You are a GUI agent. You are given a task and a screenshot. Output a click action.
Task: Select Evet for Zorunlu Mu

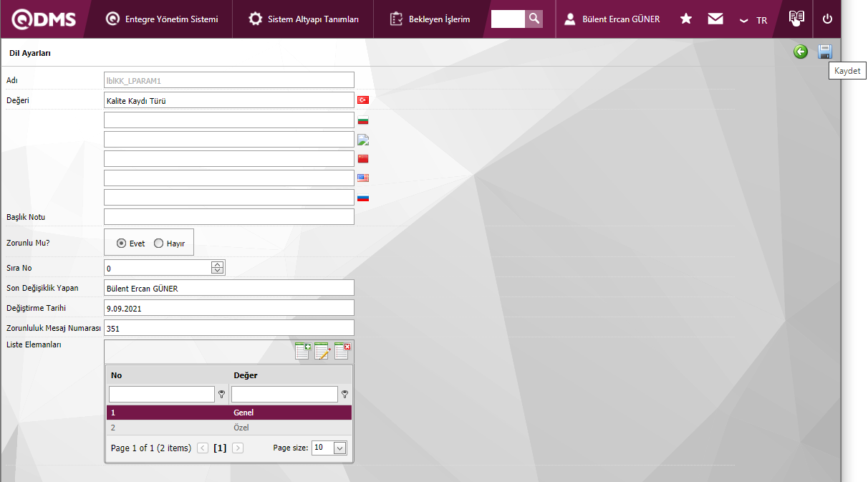[121, 244]
